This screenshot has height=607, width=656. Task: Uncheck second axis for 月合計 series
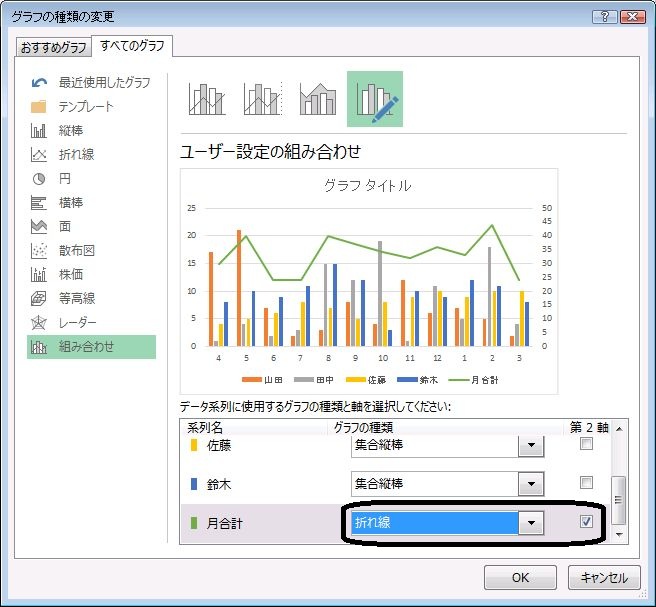587,522
